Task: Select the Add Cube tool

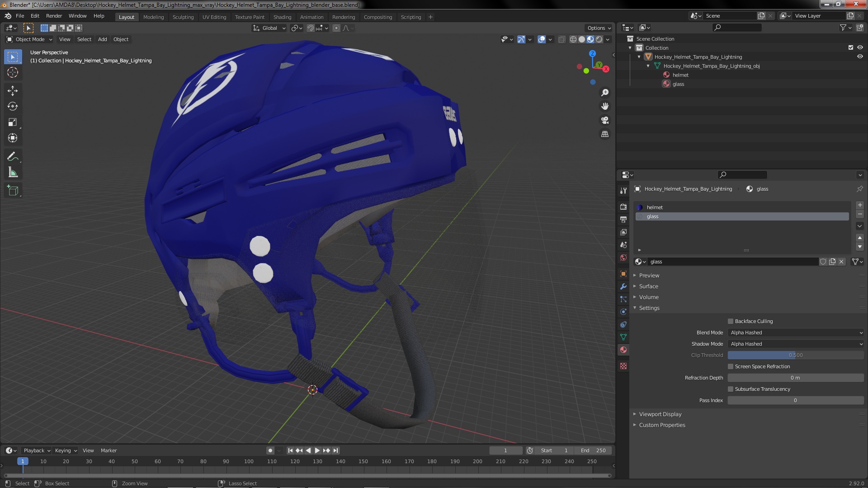Action: (13, 191)
